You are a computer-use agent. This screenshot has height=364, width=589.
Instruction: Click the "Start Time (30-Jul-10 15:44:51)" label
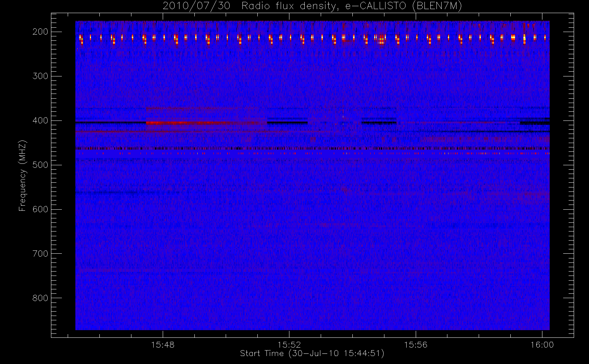coord(312,353)
